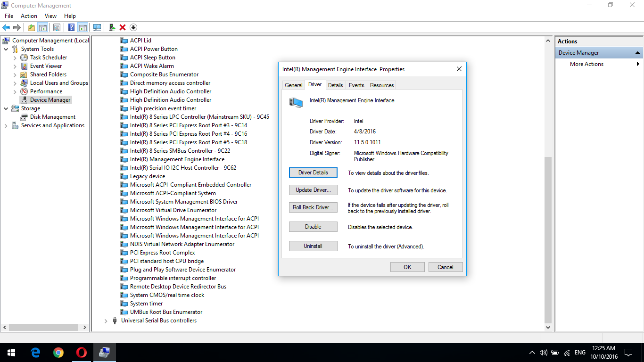The image size is (644, 362).
Task: Click the left tree horizontal scrollbar
Action: click(43, 327)
